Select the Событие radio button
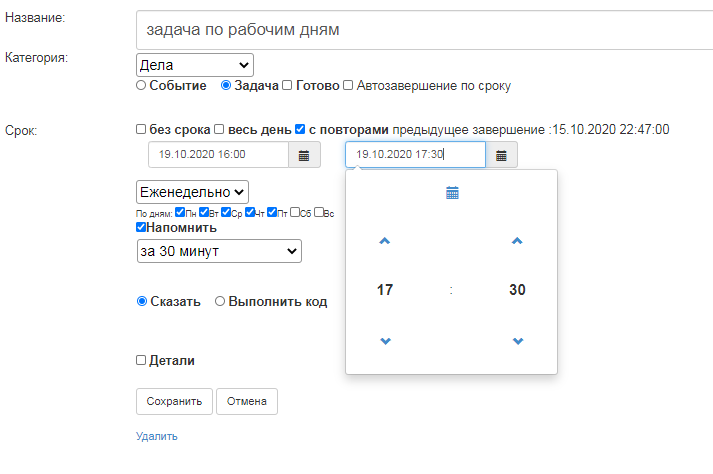713x474 pixels. point(141,85)
